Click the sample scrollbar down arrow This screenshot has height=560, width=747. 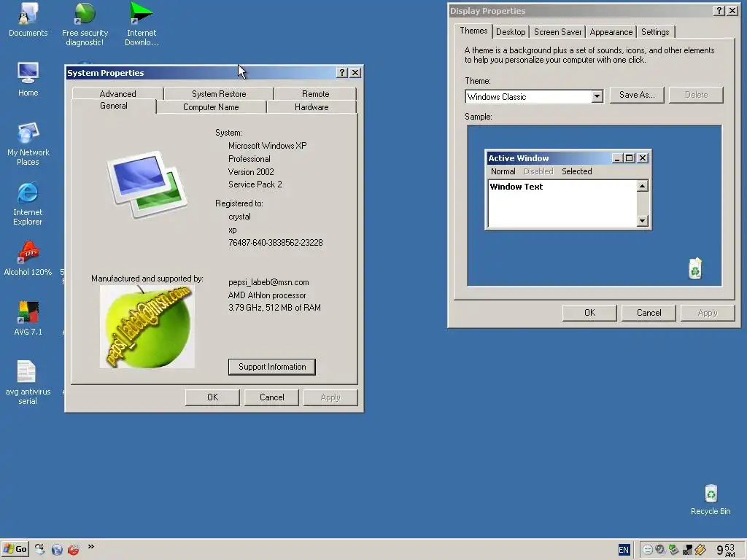(642, 220)
